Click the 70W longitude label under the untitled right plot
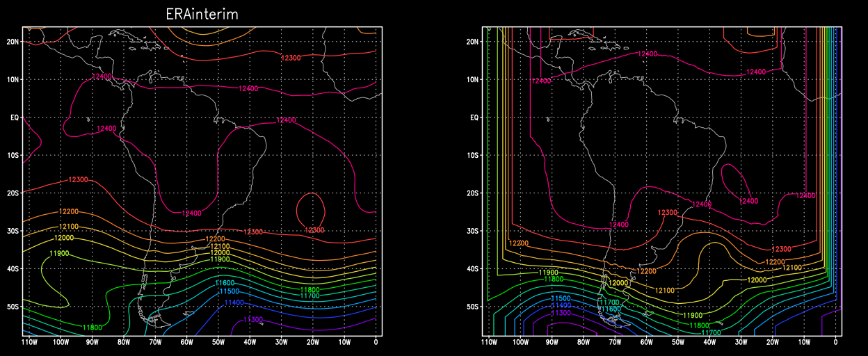This screenshot has height=356, width=868. tap(615, 342)
